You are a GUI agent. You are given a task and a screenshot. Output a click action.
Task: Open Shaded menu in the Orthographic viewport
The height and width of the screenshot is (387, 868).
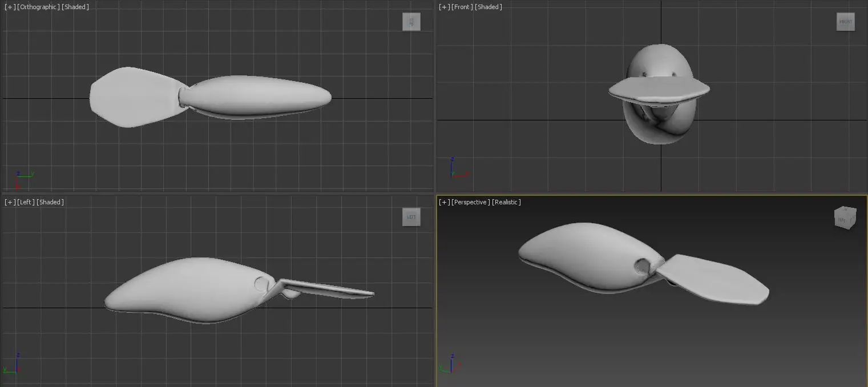coord(75,7)
